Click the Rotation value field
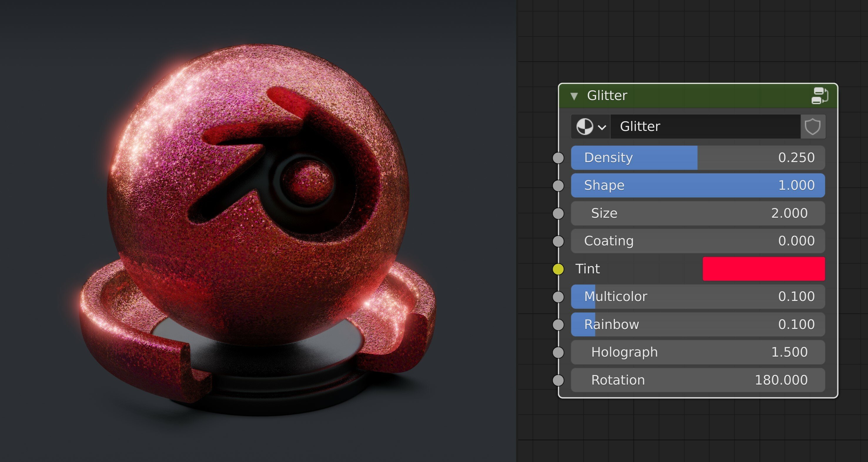868x462 pixels. [x=698, y=380]
